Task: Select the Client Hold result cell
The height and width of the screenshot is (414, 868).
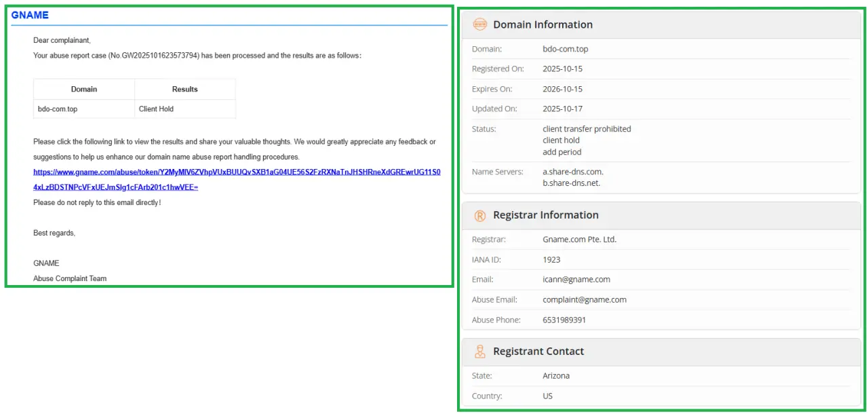Action: (185, 109)
